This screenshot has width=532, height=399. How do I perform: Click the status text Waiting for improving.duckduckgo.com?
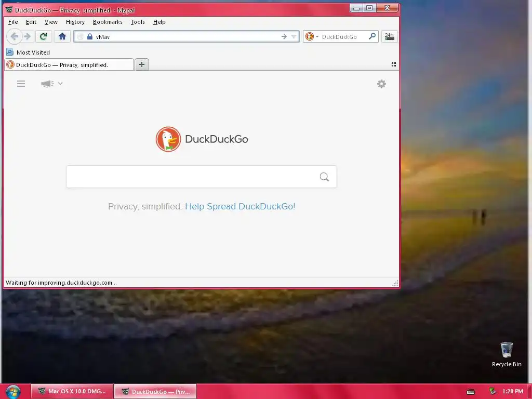tap(61, 283)
